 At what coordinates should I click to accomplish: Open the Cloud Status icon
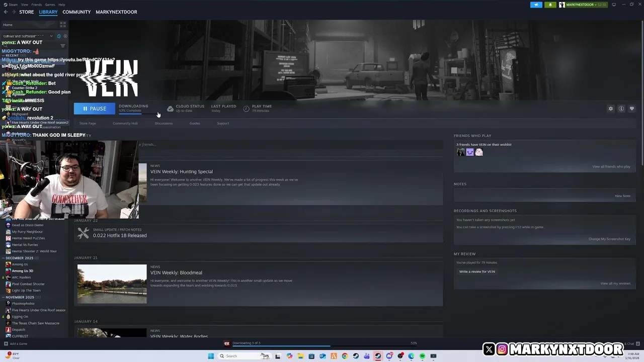pos(170,109)
